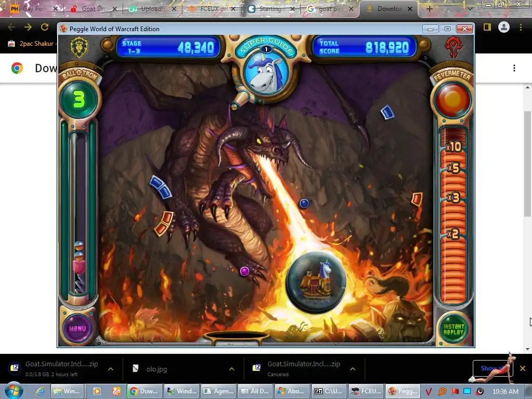
Task: Launch Internet Explorer from taskbar
Action: 40,391
